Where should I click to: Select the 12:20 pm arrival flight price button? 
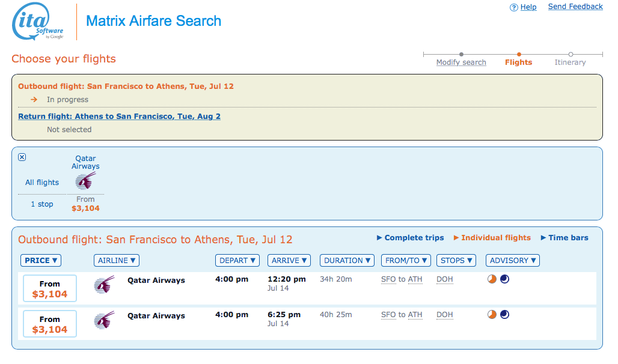tap(50, 289)
